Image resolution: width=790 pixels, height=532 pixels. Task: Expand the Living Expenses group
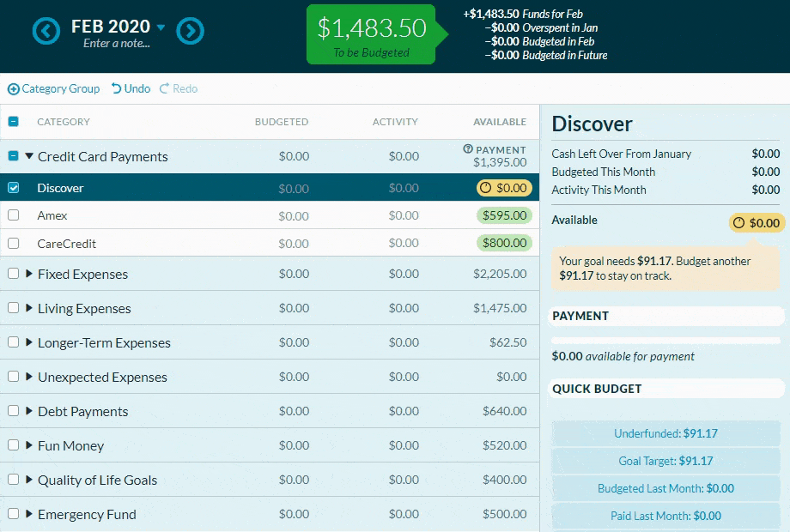click(29, 307)
